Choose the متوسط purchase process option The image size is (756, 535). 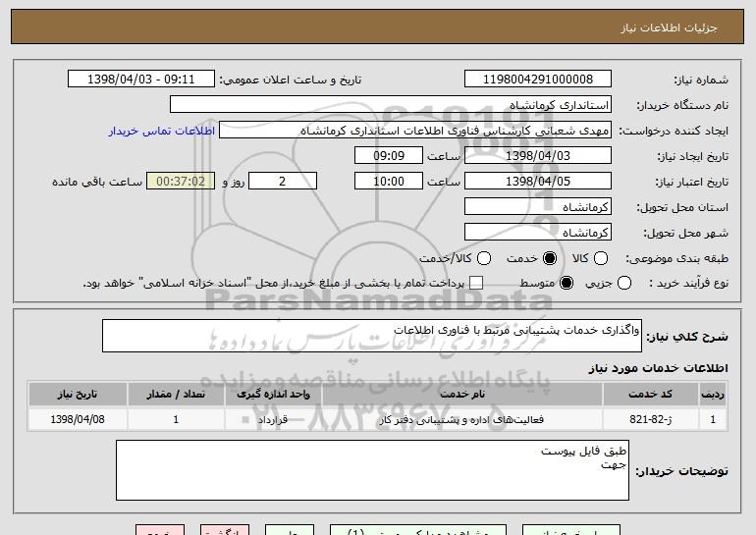[x=567, y=283]
